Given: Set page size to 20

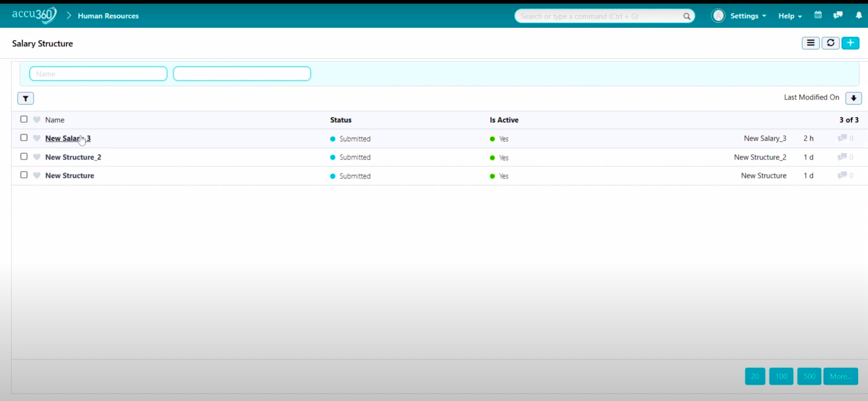Looking at the screenshot, I should 755,376.
